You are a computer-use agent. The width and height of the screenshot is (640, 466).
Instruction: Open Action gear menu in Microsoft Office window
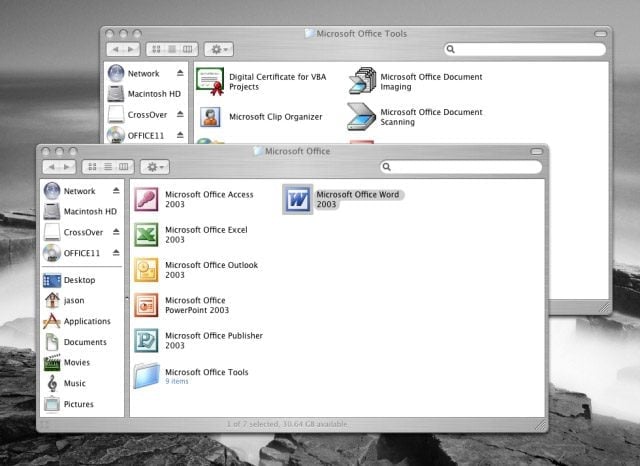(155, 167)
